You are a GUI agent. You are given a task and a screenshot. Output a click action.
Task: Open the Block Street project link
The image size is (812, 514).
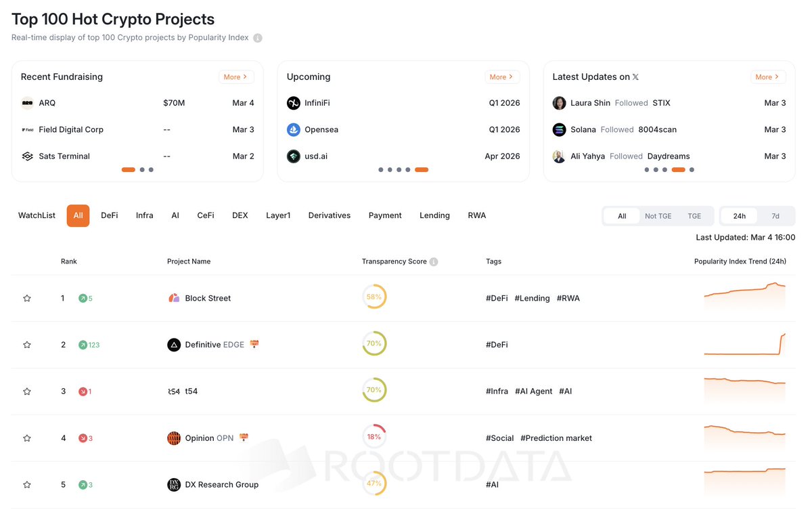208,298
